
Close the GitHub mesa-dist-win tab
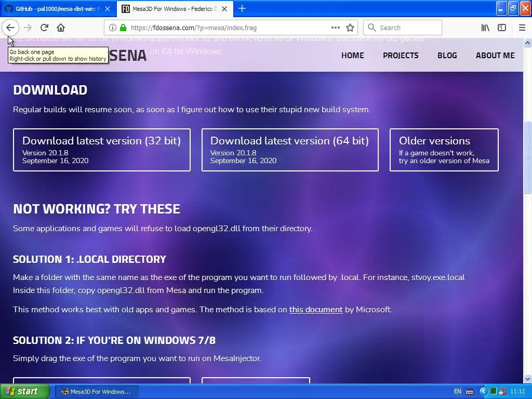click(108, 9)
